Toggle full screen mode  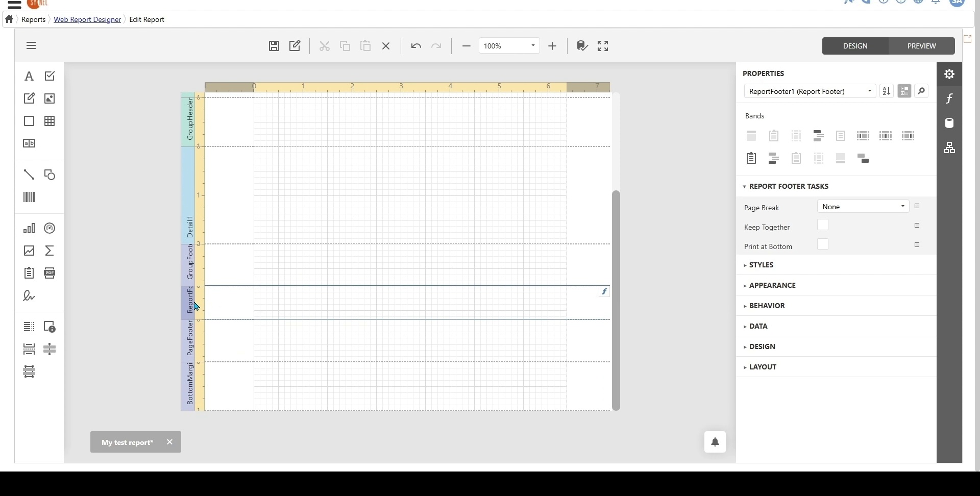(603, 46)
